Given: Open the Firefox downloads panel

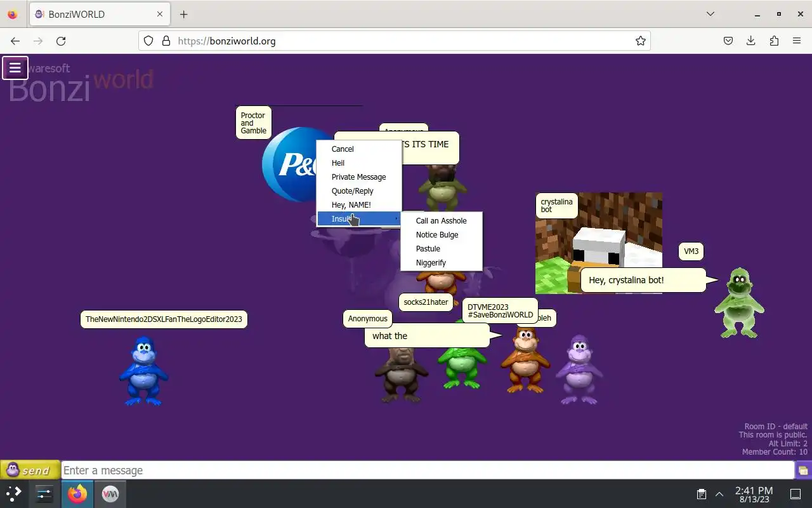Looking at the screenshot, I should 751,41.
